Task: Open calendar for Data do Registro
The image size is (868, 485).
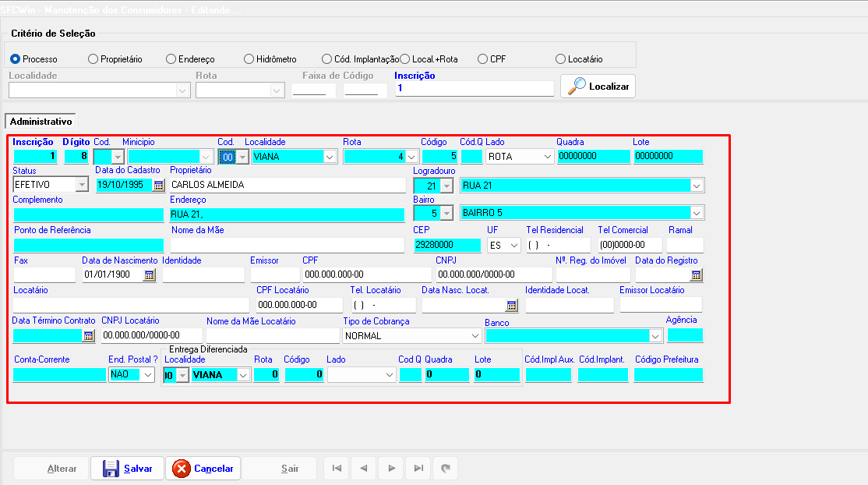Action: click(x=696, y=274)
